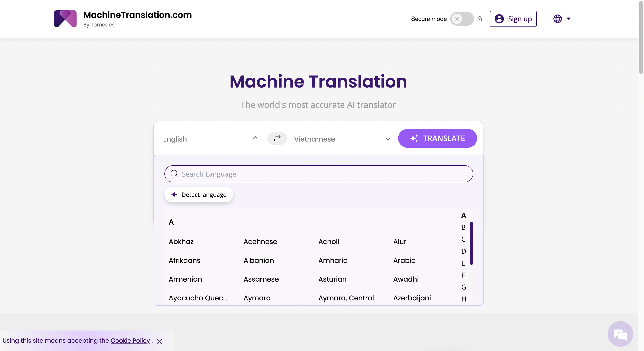Choose Afrikaans as the source language

[x=184, y=260]
